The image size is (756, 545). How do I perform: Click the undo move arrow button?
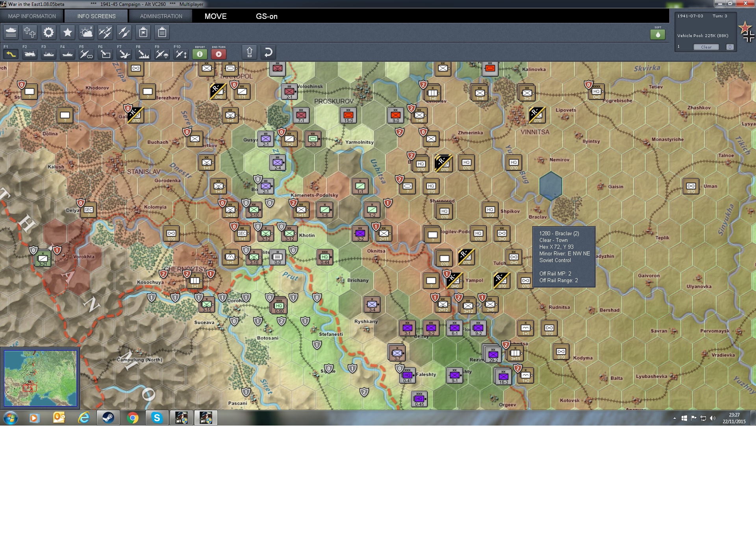268,52
